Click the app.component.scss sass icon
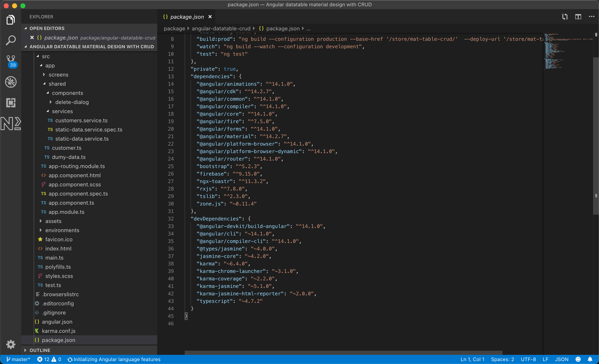 43,184
